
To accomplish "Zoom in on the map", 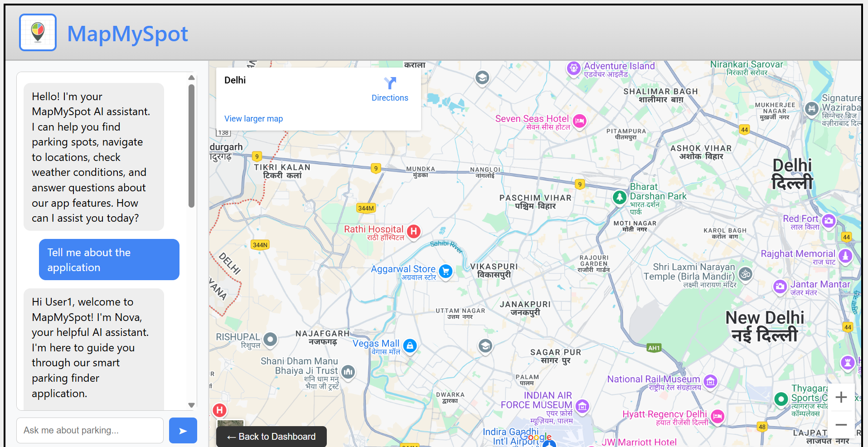I will point(841,398).
